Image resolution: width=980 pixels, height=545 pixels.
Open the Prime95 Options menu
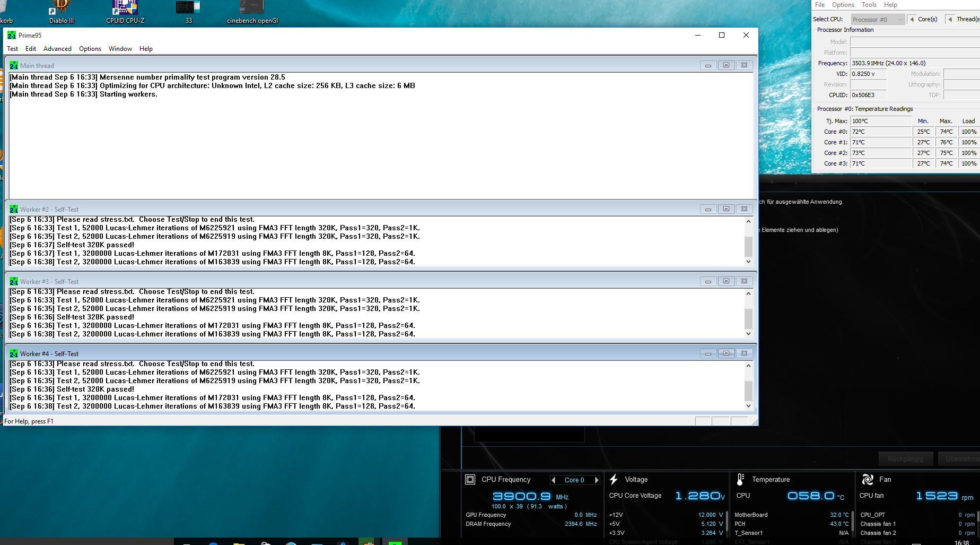tap(90, 49)
